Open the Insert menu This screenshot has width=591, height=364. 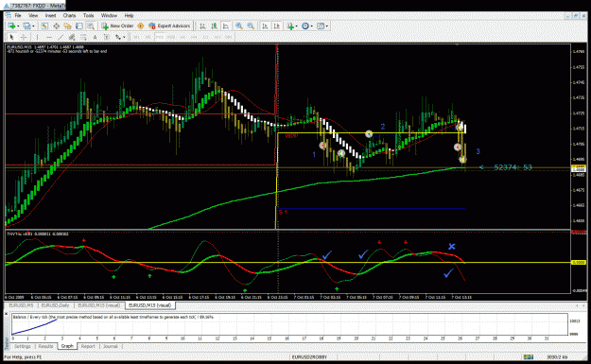tap(50, 15)
